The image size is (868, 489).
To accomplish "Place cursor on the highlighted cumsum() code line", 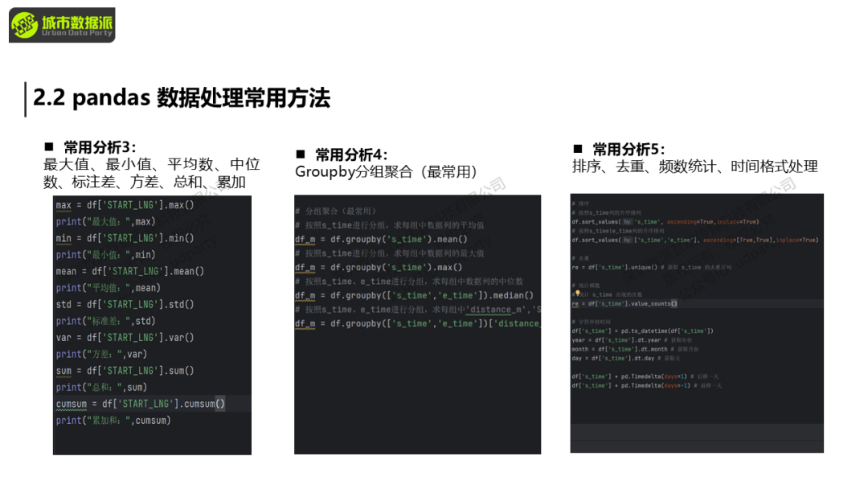I will coord(141,404).
